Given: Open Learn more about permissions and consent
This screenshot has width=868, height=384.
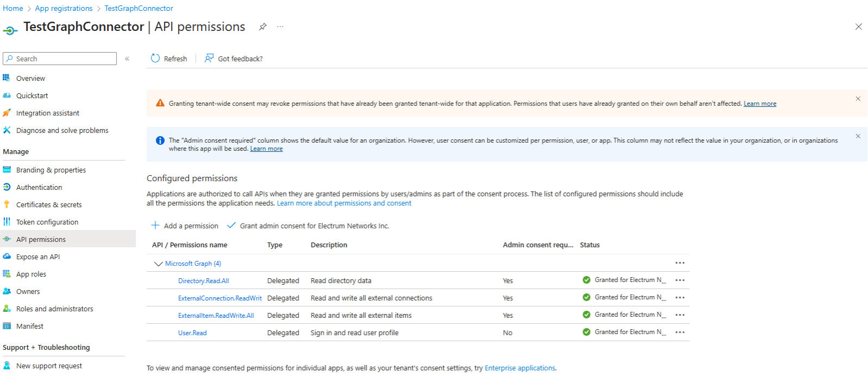Looking at the screenshot, I should [344, 203].
